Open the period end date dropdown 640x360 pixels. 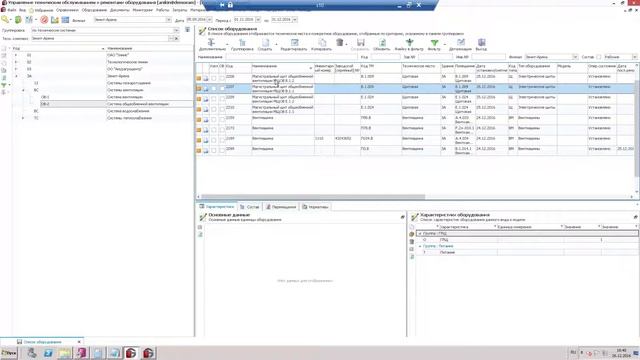pyautogui.click(x=295, y=20)
